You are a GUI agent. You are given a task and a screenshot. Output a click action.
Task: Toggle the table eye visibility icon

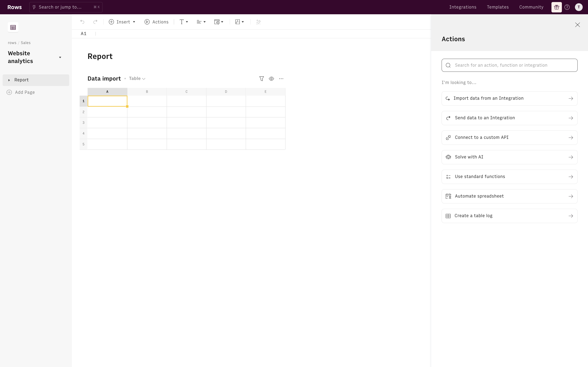coord(271,79)
